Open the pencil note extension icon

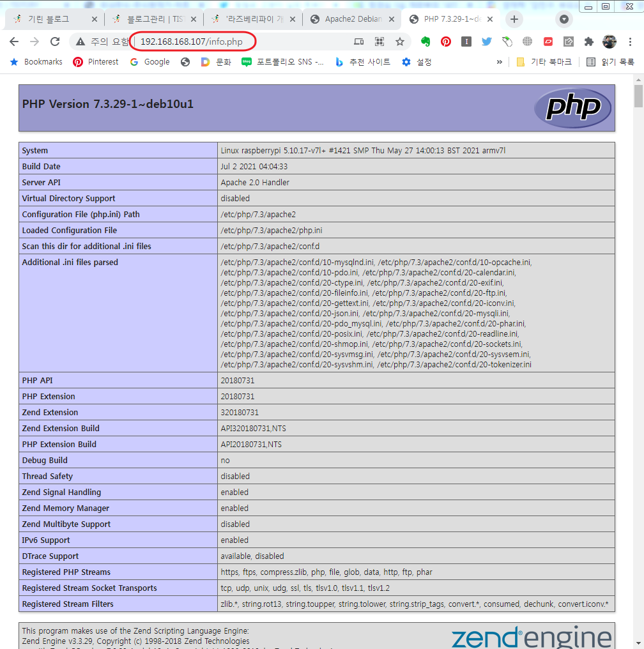568,42
